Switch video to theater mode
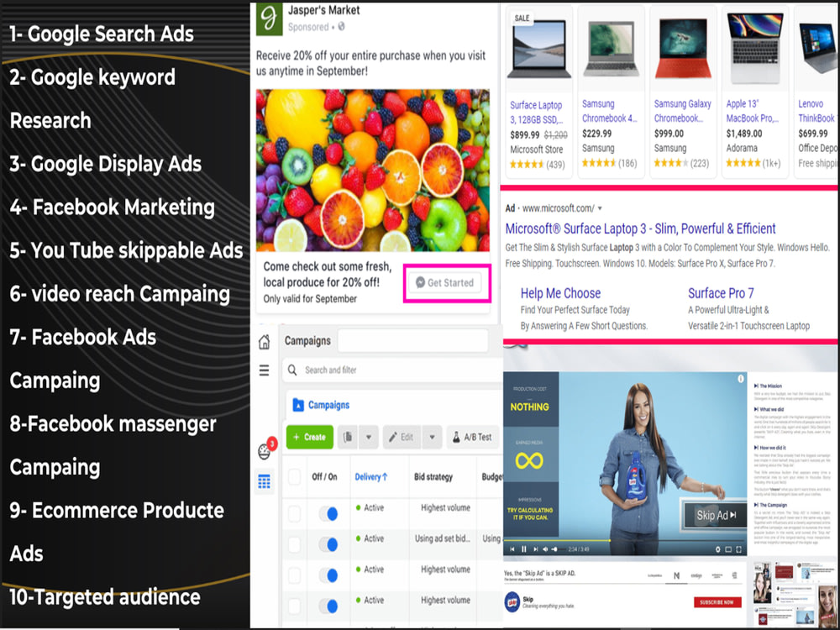 coord(728,549)
